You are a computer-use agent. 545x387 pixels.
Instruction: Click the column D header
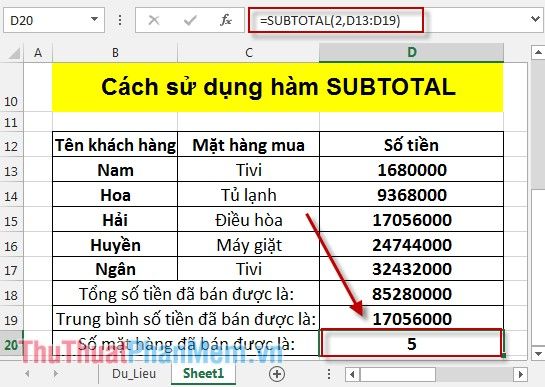tap(411, 53)
